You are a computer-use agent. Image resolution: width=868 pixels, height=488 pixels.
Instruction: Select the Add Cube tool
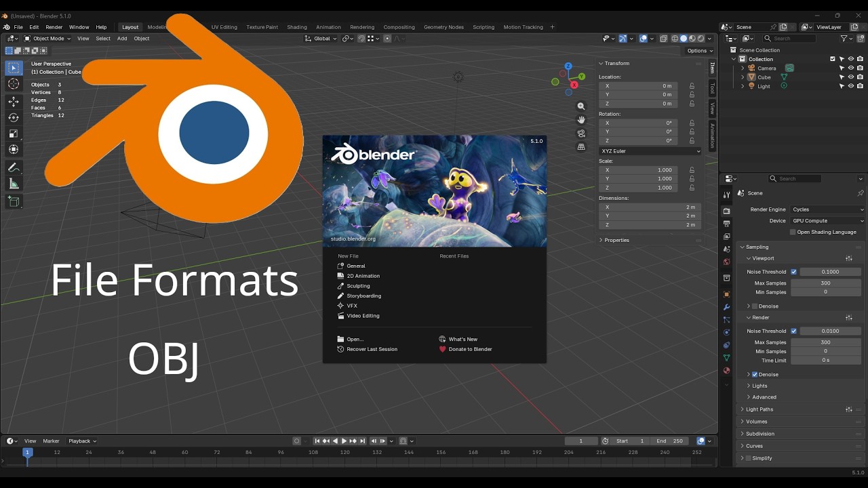pyautogui.click(x=14, y=201)
